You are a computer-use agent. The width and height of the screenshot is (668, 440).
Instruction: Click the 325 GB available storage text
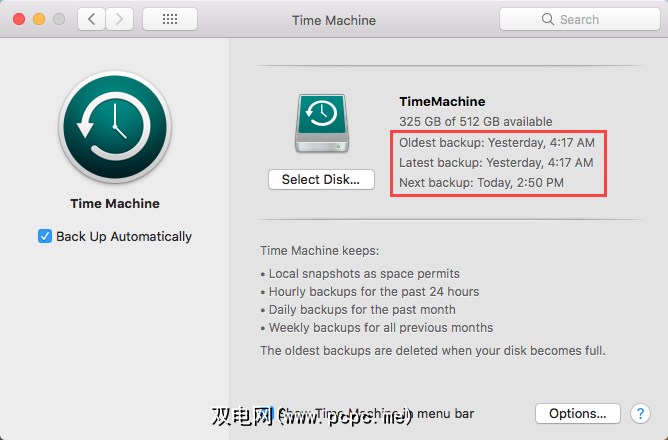click(x=475, y=121)
